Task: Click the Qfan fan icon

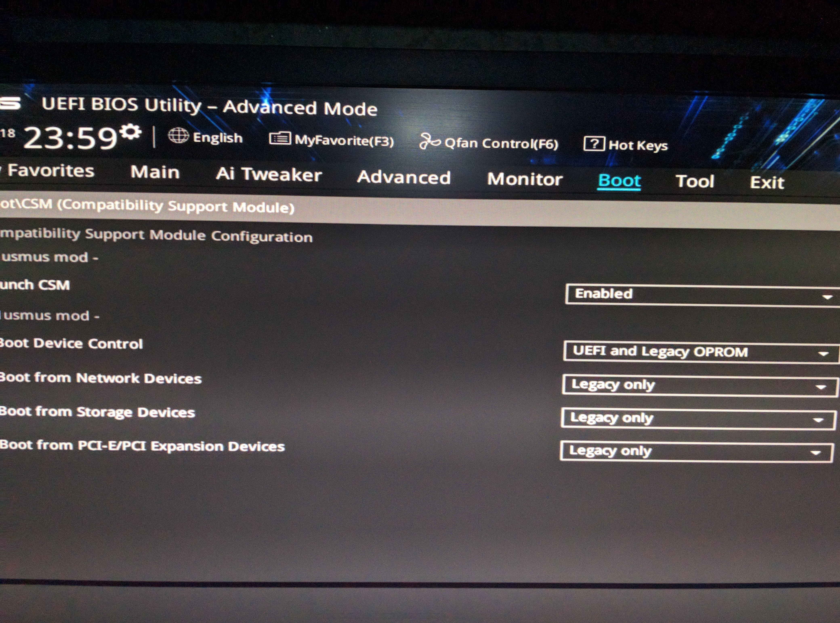Action: click(429, 141)
